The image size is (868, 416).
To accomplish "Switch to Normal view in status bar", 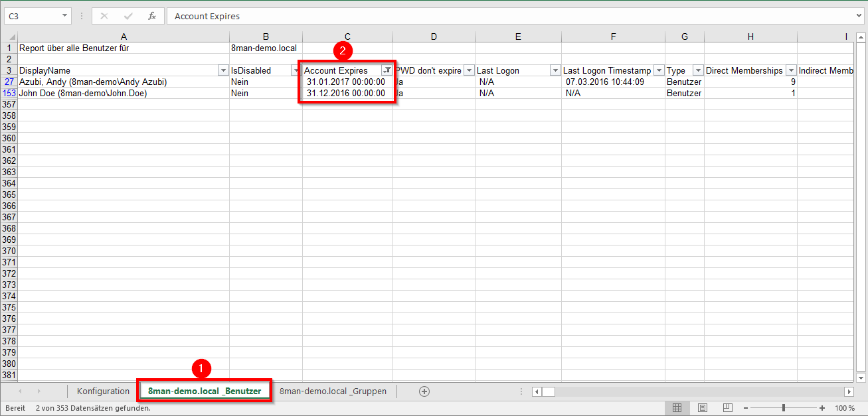I will click(677, 408).
